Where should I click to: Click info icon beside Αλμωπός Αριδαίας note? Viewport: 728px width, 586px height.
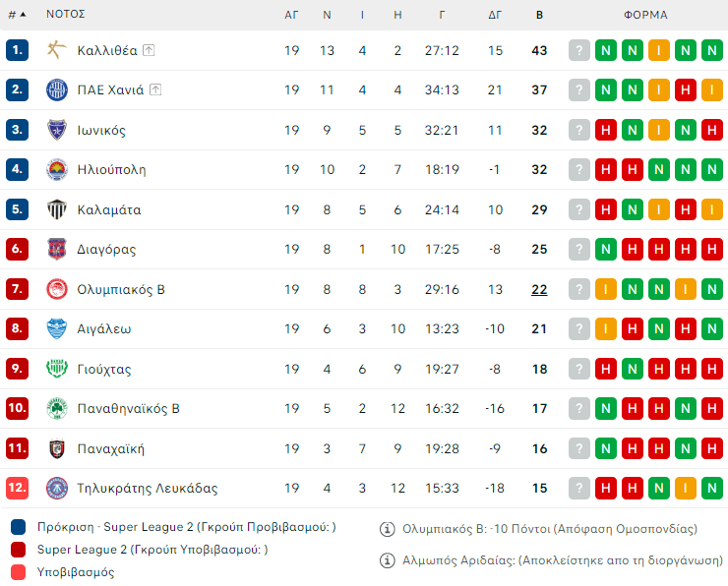388,560
